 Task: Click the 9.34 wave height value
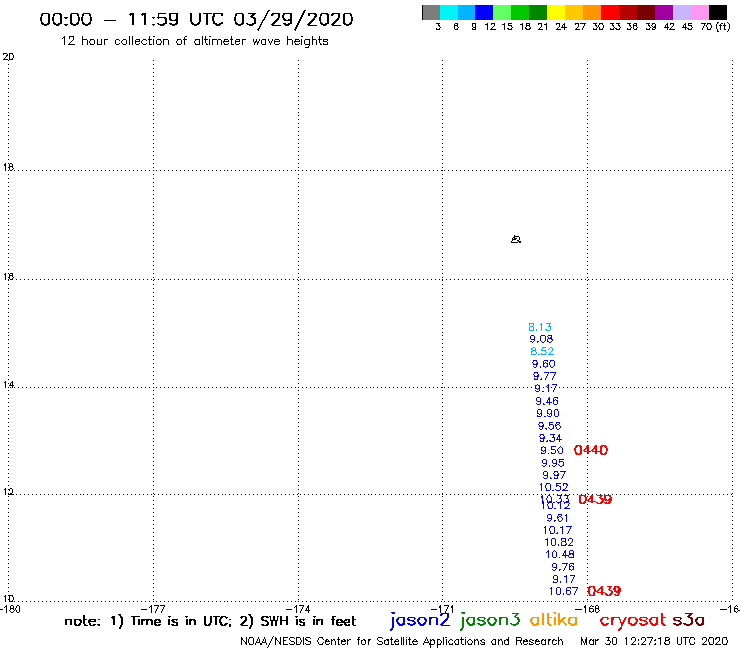pyautogui.click(x=550, y=438)
